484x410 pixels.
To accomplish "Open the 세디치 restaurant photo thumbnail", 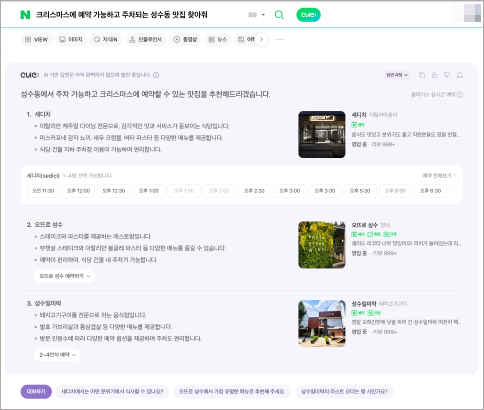I will [322, 134].
